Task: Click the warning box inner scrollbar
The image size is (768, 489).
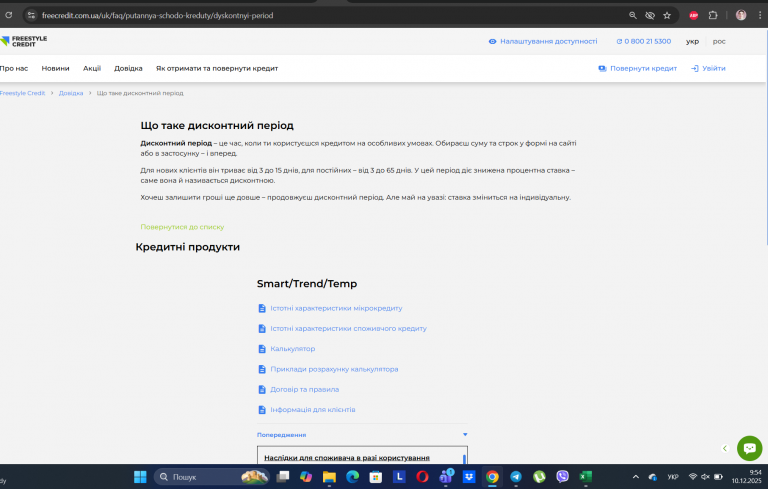Action: pos(464,459)
